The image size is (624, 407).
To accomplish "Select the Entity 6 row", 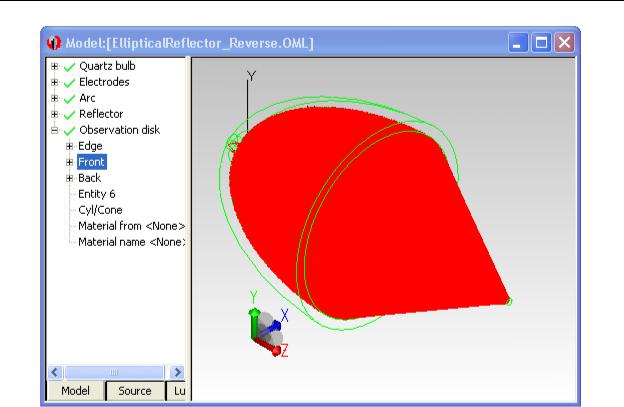I will tap(97, 194).
